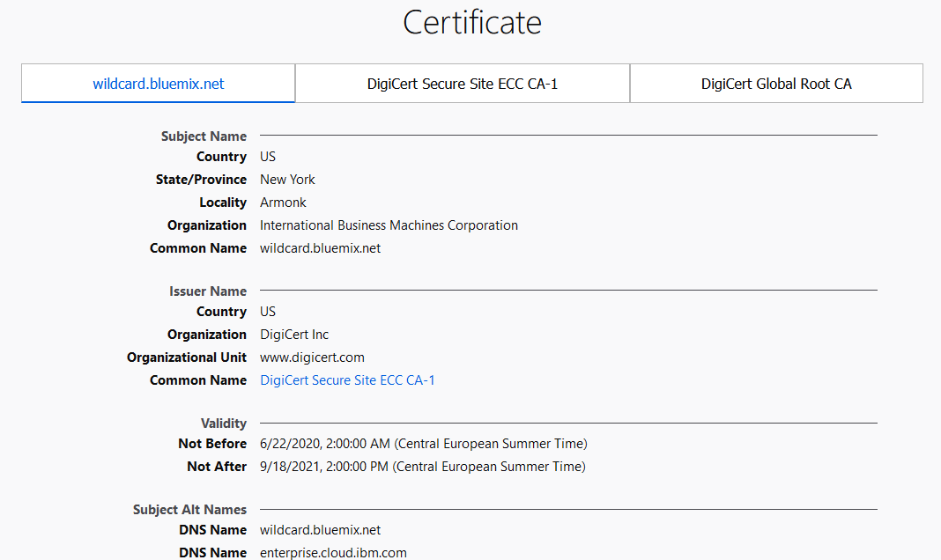Click the Subject Name section header
This screenshot has height=560, width=941.
pos(204,136)
